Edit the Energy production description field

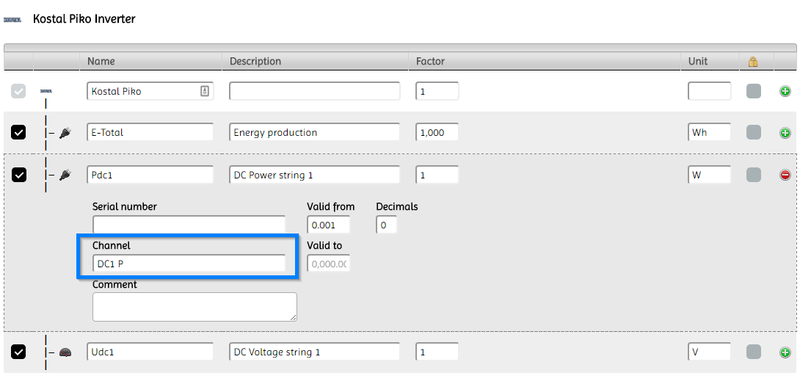315,133
